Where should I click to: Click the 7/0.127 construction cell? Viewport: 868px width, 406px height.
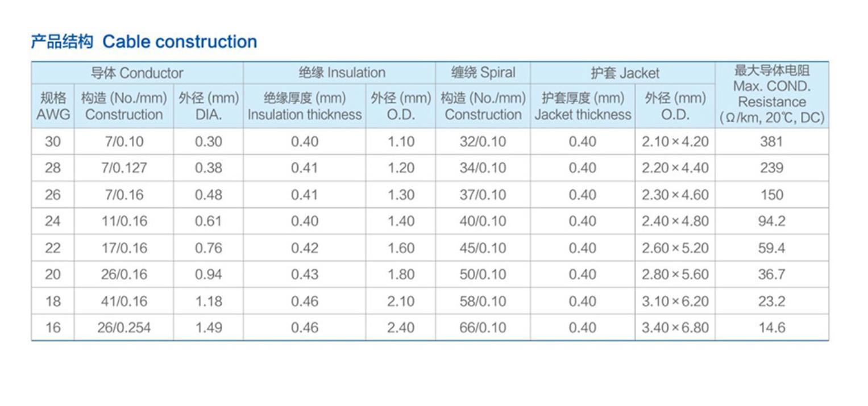point(125,168)
